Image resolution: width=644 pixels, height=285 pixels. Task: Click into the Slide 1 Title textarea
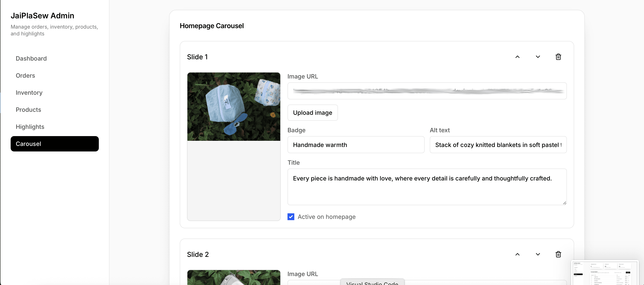point(427,187)
